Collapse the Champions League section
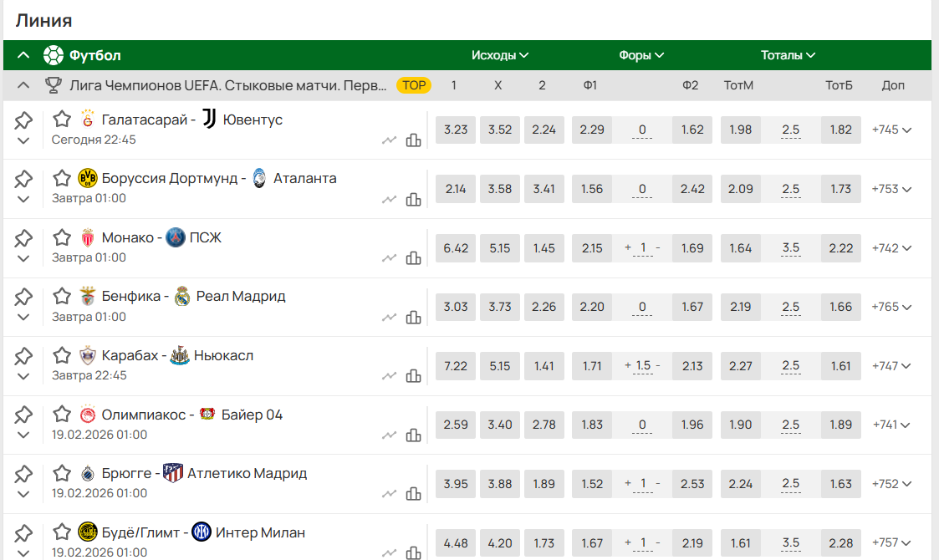The height and width of the screenshot is (560, 939). click(x=23, y=85)
